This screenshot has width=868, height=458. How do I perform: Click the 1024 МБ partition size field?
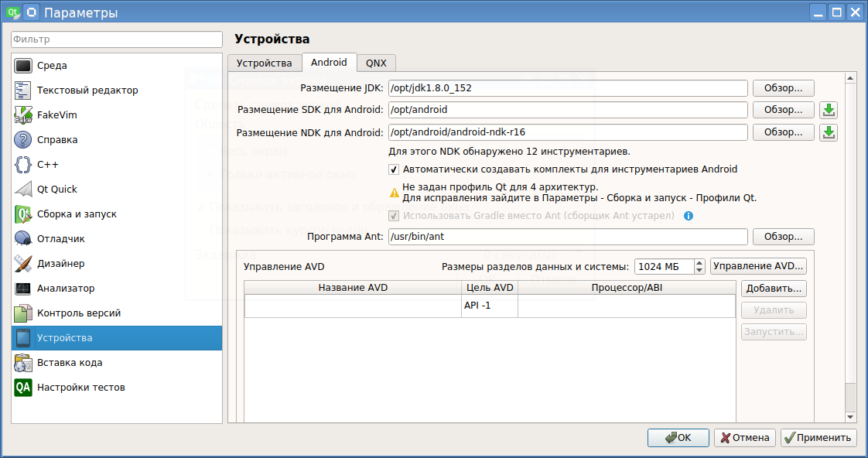coord(665,266)
